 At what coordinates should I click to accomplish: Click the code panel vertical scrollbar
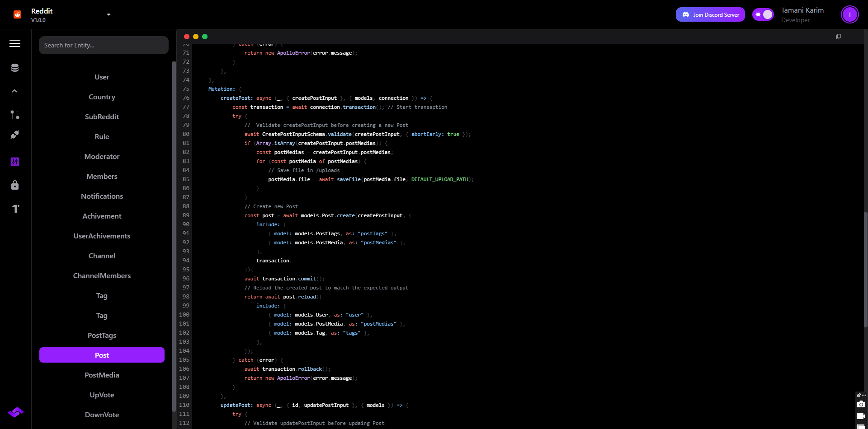click(865, 270)
